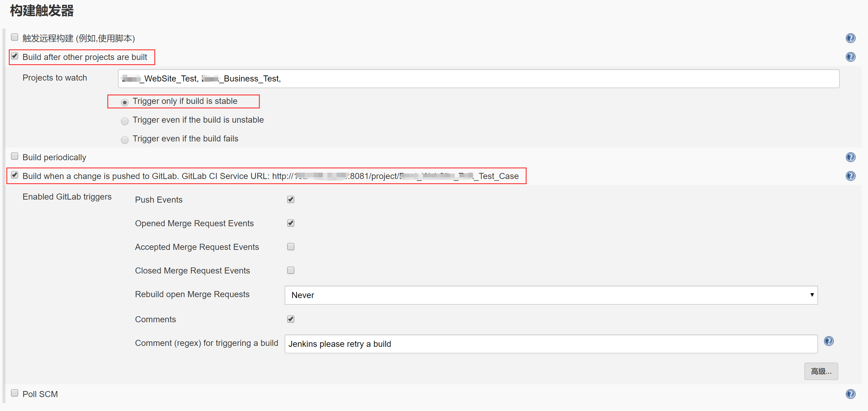Viewport: 868px width, 411px height.
Task: Enable the Poll SCM checkbox
Action: pyautogui.click(x=15, y=393)
